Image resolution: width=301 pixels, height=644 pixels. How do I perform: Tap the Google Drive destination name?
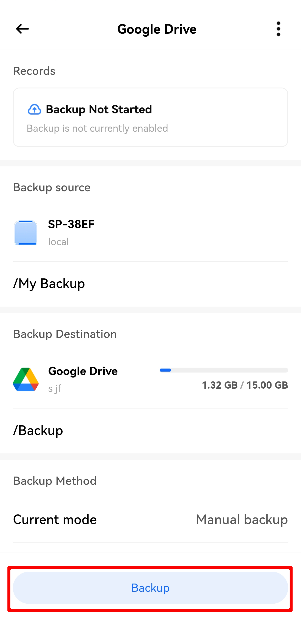pos(83,371)
